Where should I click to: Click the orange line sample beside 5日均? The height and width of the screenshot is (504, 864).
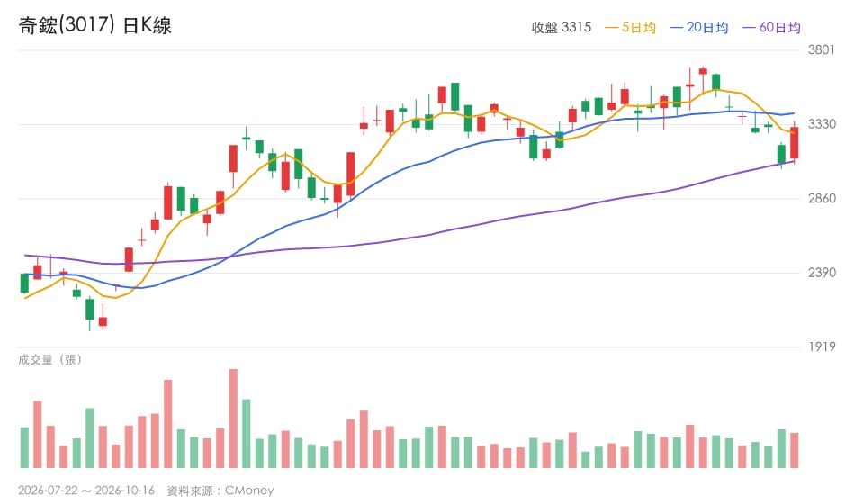pos(611,28)
